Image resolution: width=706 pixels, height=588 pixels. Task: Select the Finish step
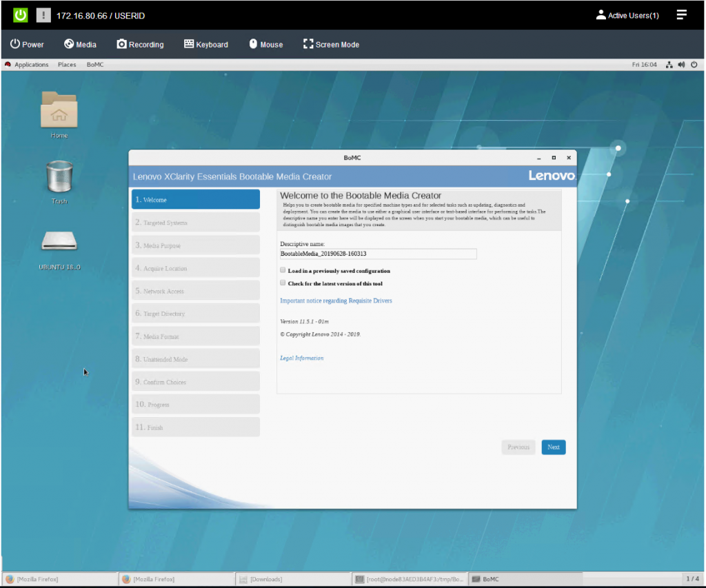point(195,427)
